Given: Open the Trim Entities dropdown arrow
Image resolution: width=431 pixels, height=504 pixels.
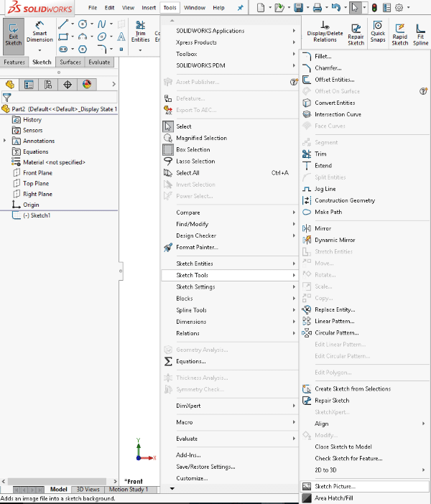Looking at the screenshot, I should click(140, 50).
